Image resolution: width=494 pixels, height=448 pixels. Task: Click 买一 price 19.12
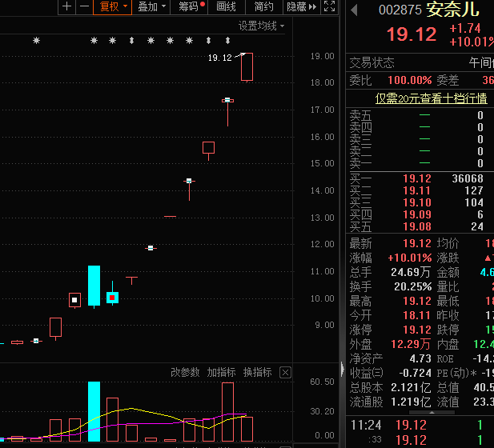tap(417, 178)
